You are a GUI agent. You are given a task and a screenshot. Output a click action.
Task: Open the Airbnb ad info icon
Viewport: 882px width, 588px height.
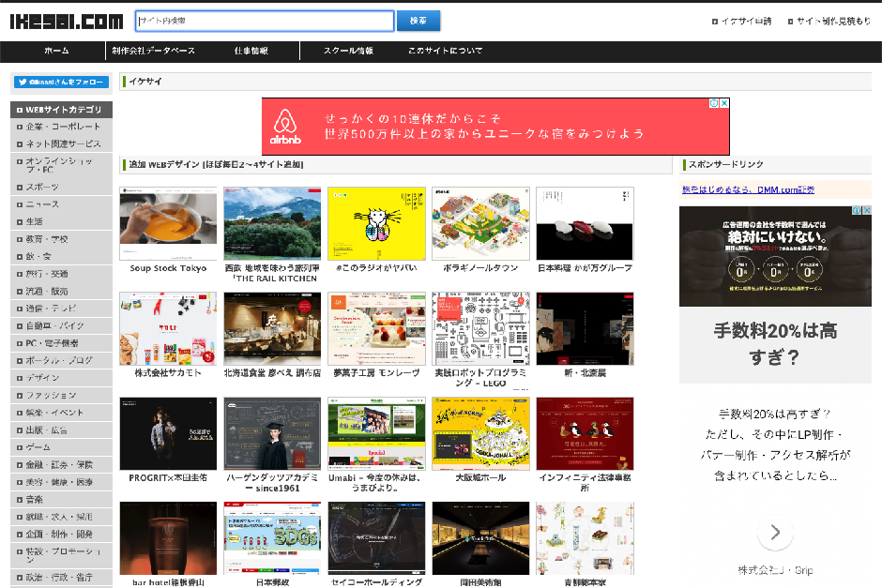coord(714,103)
